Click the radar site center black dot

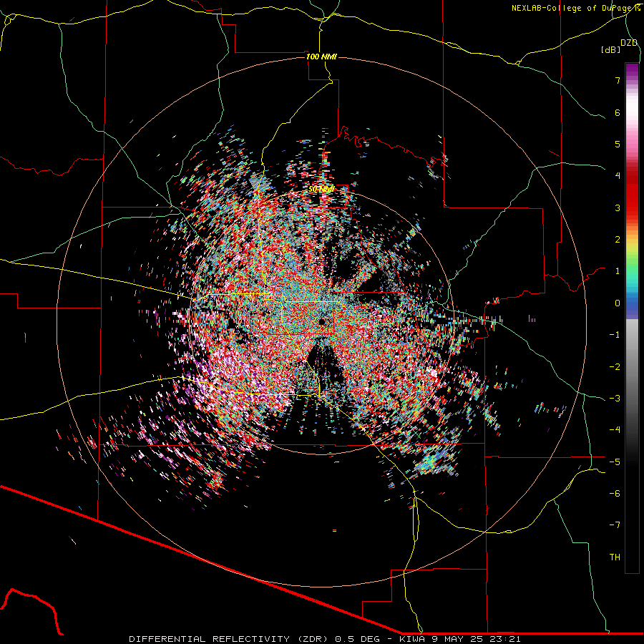point(321,321)
